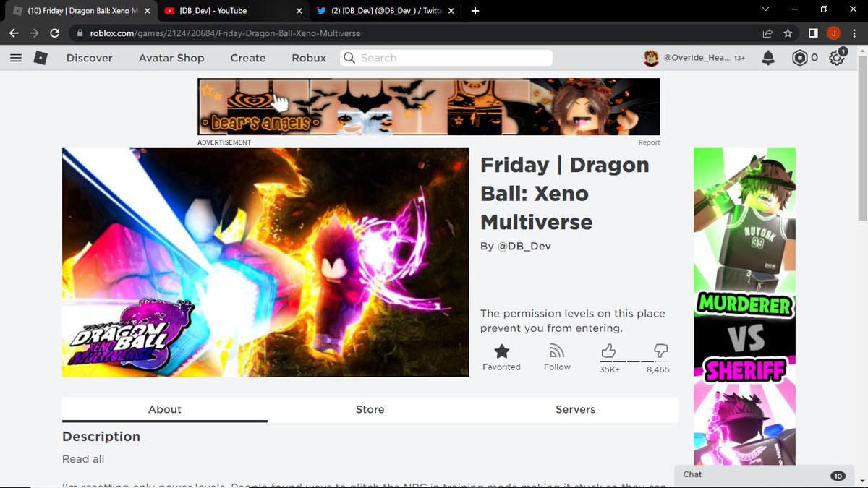Click the Favorited star icon
The image size is (868, 488).
click(x=501, y=351)
